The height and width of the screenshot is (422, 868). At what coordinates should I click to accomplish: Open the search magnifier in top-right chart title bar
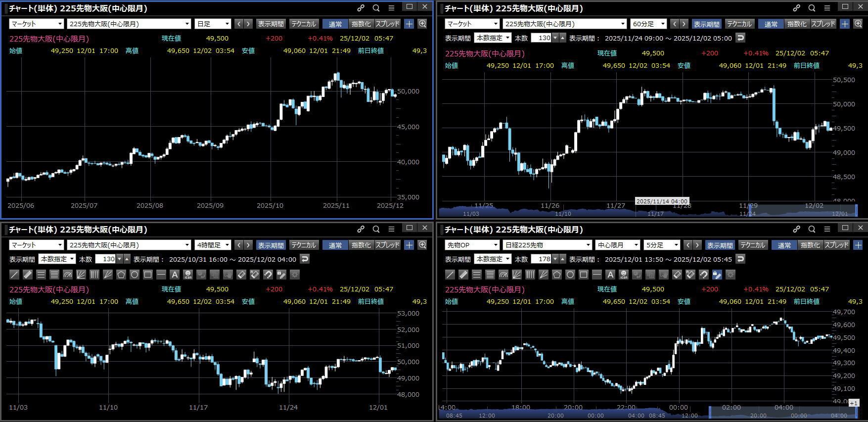pyautogui.click(x=812, y=8)
